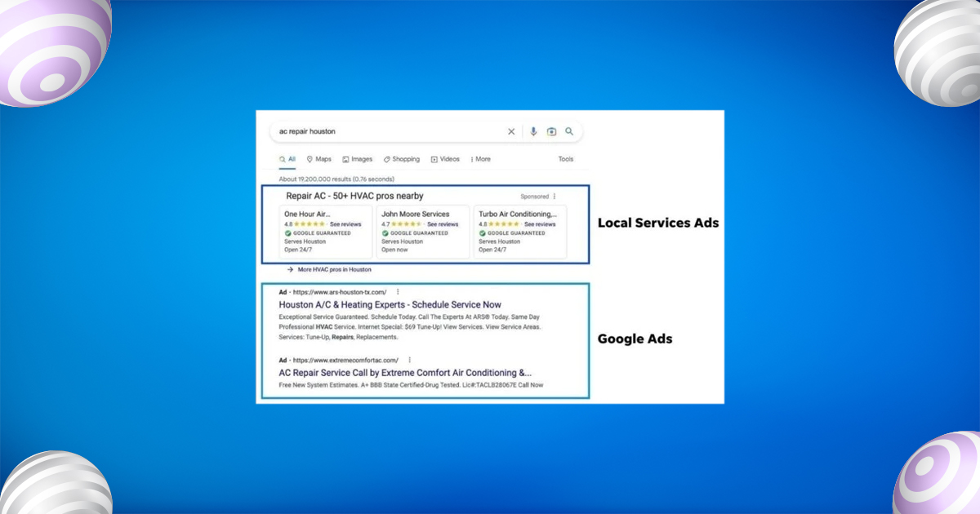Viewport: 980px width, 514px height.
Task: Clear the search box with the X icon
Action: point(511,131)
